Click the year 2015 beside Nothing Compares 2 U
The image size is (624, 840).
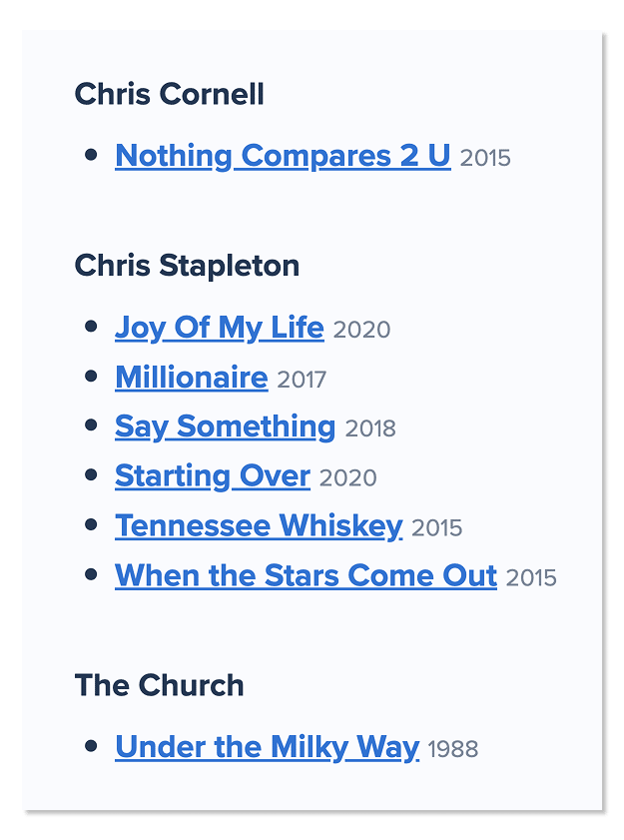(x=485, y=158)
